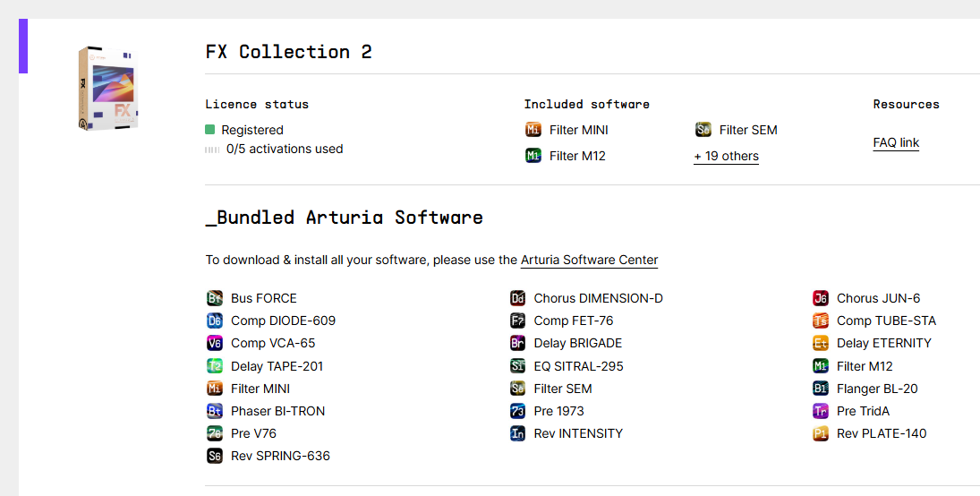Click the Delay TAPE-201 icon

pyautogui.click(x=215, y=366)
